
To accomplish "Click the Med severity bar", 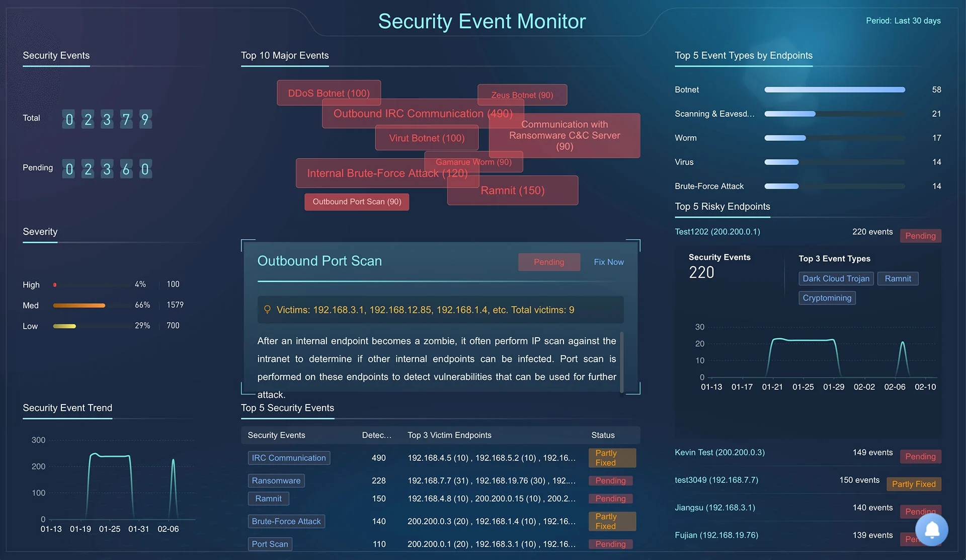I will (x=79, y=305).
